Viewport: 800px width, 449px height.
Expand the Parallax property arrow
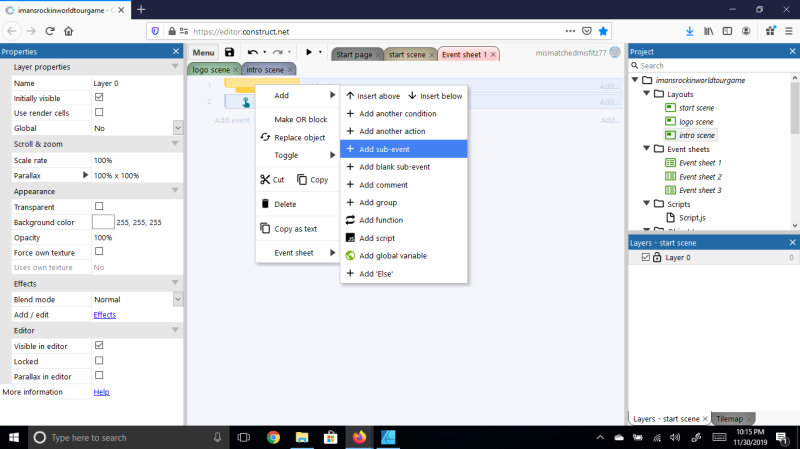tap(85, 175)
